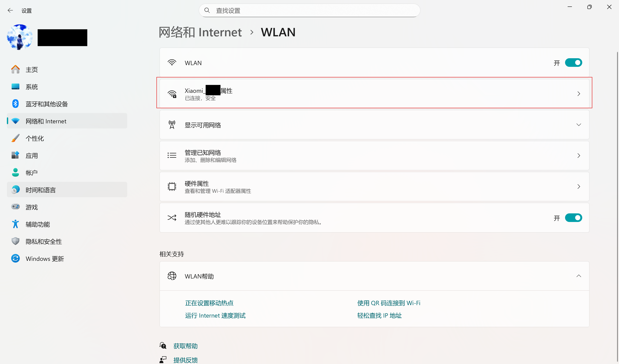Click the back arrow icon
619x364 pixels.
[x=10, y=10]
